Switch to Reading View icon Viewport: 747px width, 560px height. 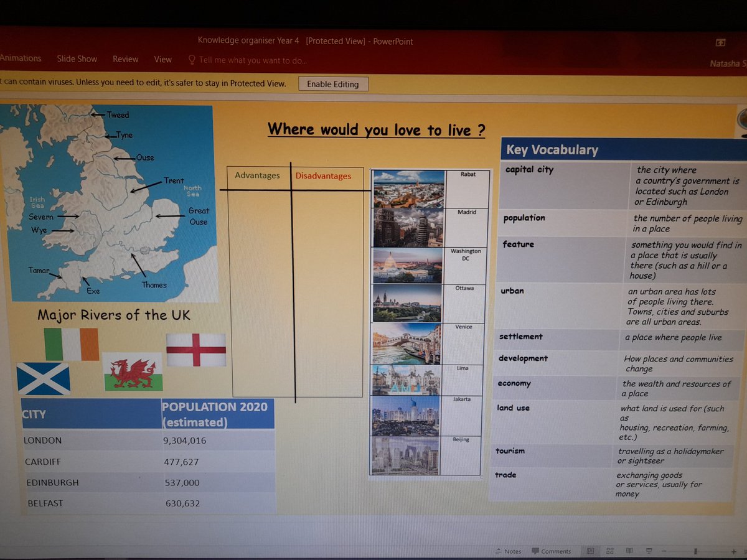coord(629,551)
